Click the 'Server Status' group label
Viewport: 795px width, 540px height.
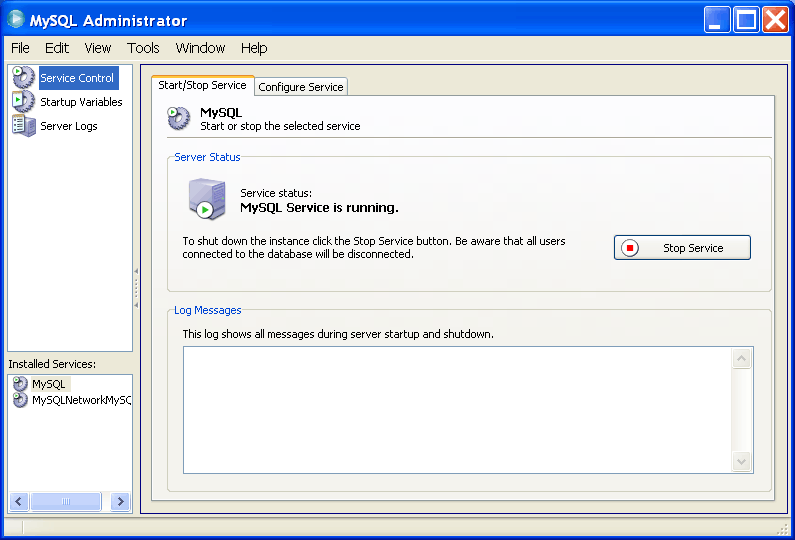point(207,157)
